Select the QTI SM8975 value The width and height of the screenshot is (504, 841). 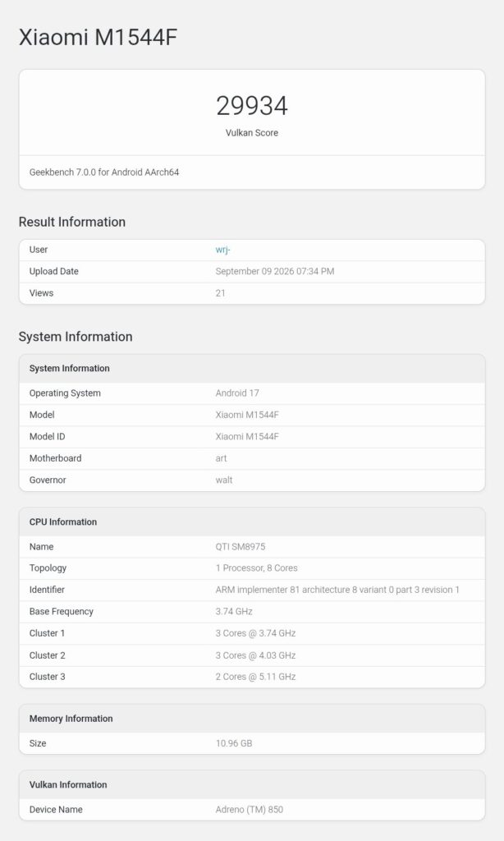[x=241, y=546]
